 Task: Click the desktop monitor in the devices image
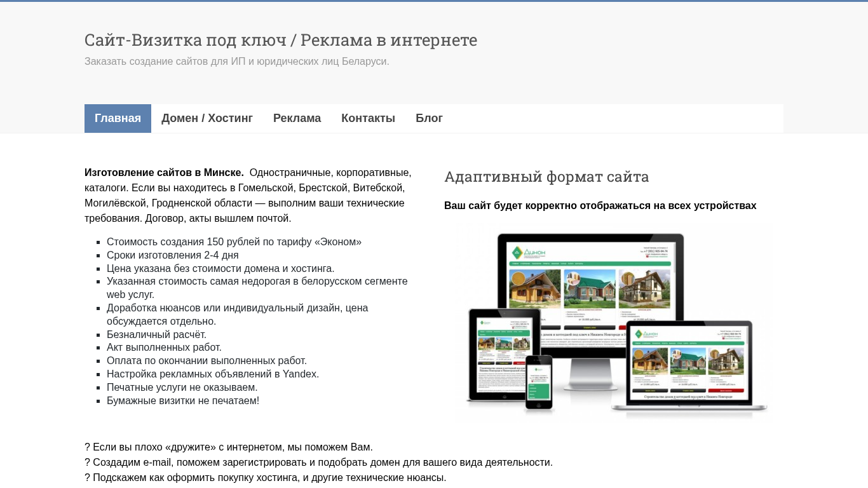(x=590, y=280)
